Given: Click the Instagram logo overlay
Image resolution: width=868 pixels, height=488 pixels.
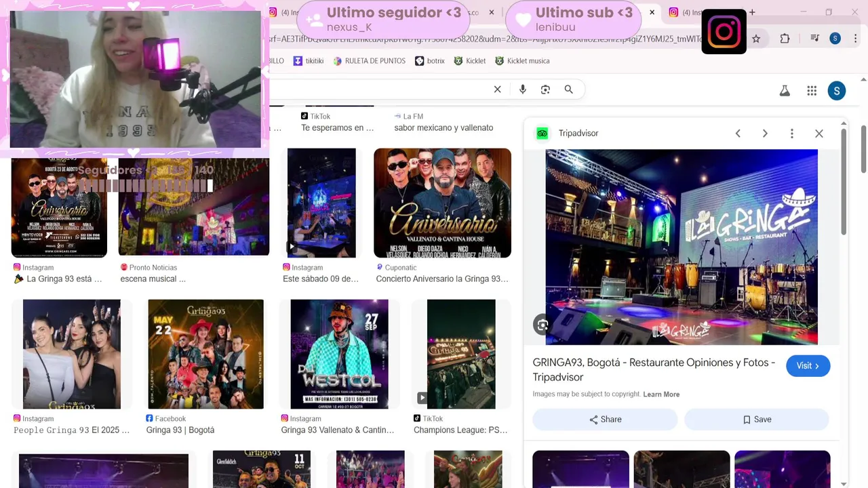Looking at the screenshot, I should [724, 32].
